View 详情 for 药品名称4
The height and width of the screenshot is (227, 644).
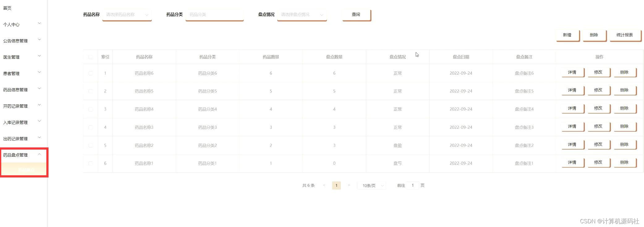[x=573, y=108]
